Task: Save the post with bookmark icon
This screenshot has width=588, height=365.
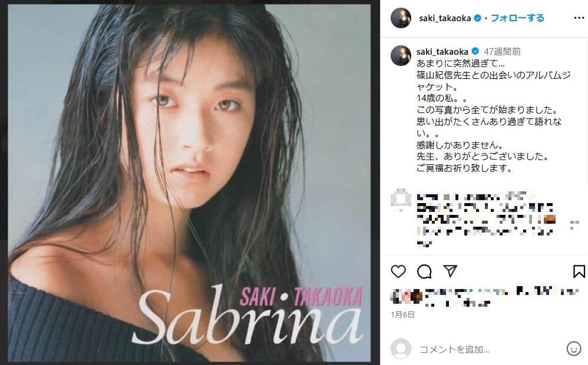Action: (x=579, y=271)
